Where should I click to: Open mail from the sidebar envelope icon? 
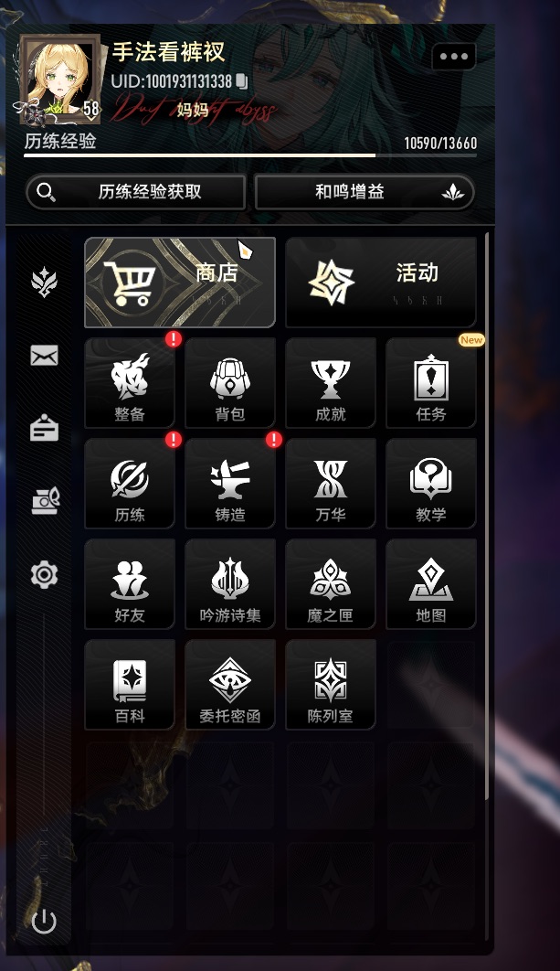pos(45,356)
